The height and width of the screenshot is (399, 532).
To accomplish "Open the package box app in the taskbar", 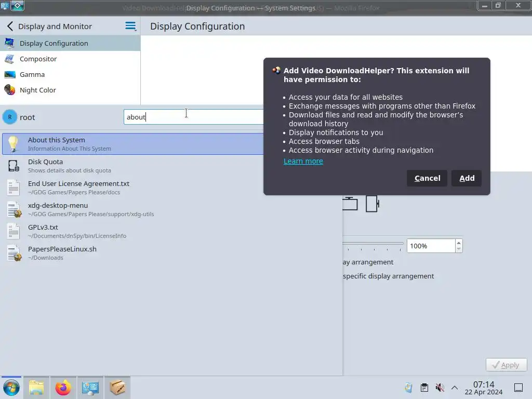I will tap(117, 388).
